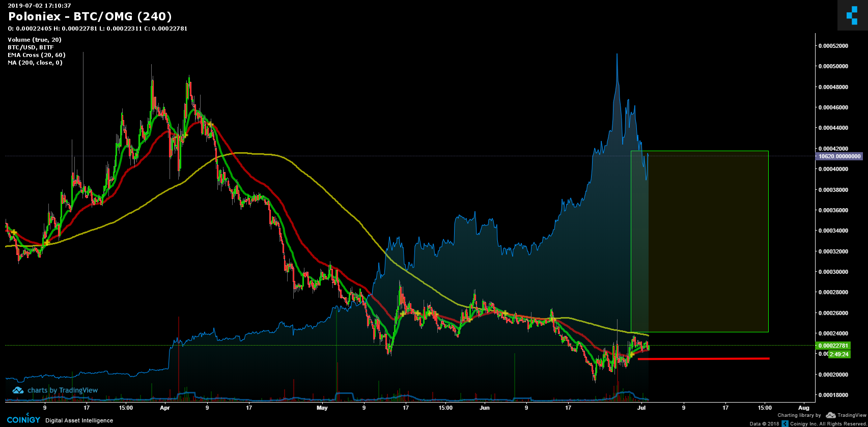Click the red horizontal support line
The image size is (868, 427).
click(703, 359)
